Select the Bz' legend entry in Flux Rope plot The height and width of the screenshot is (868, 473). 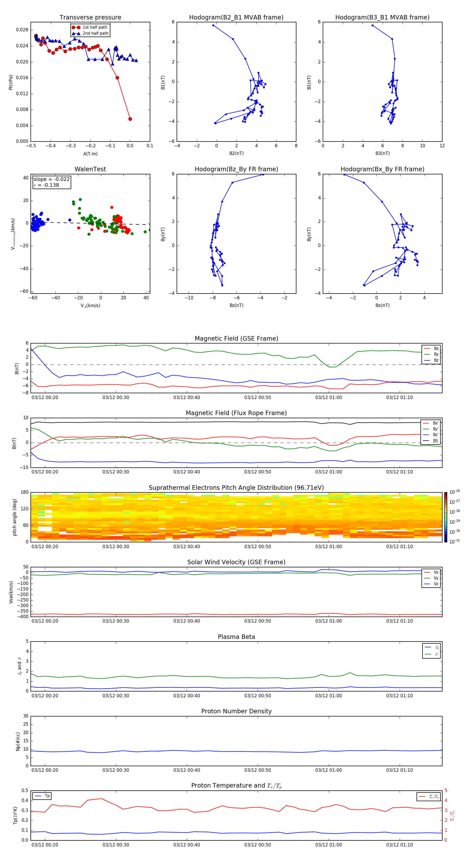(x=431, y=435)
